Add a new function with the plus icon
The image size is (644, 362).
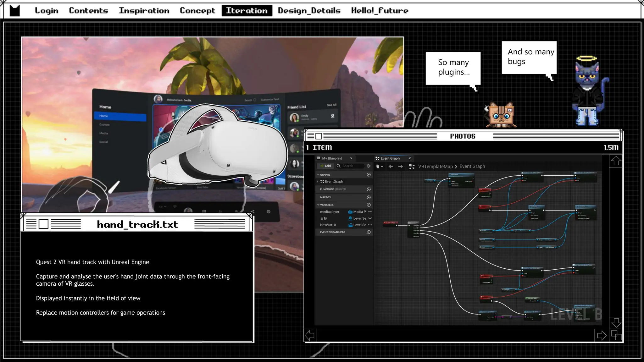(369, 189)
